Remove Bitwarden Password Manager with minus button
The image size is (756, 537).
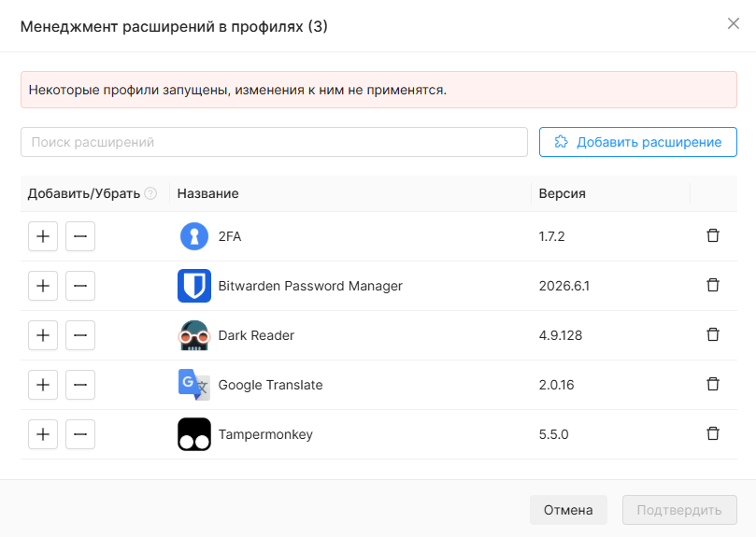click(80, 286)
